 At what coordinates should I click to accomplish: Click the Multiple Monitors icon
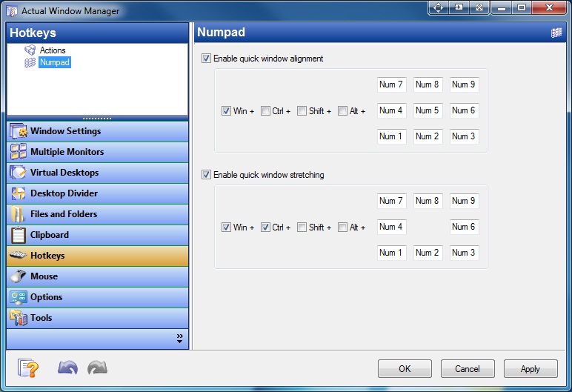(x=19, y=152)
